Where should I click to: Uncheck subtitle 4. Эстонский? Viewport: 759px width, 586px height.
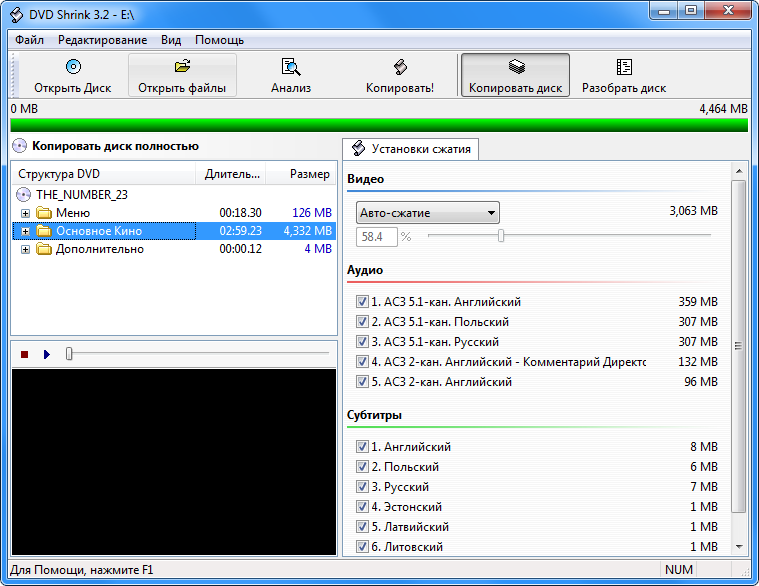click(x=362, y=507)
